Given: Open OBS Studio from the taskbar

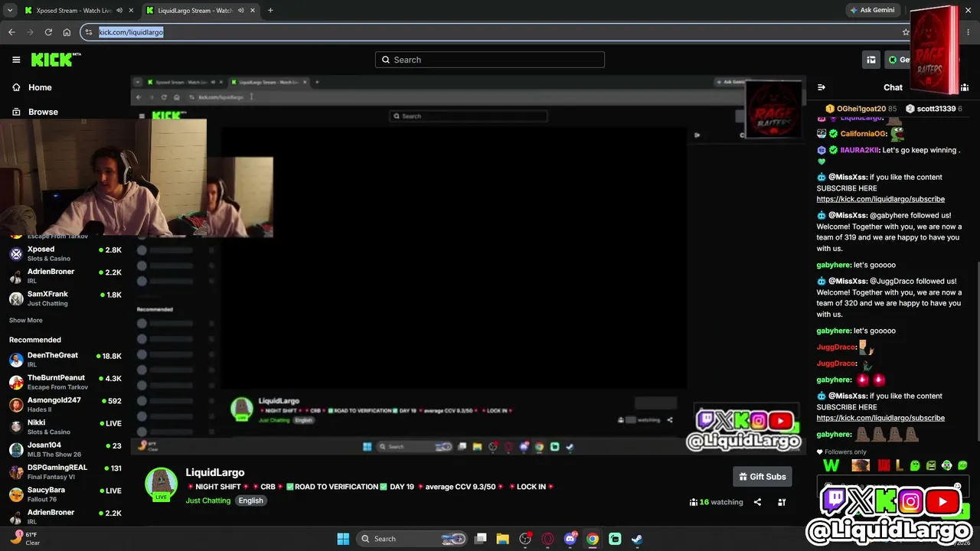Looking at the screenshot, I should 525,539.
